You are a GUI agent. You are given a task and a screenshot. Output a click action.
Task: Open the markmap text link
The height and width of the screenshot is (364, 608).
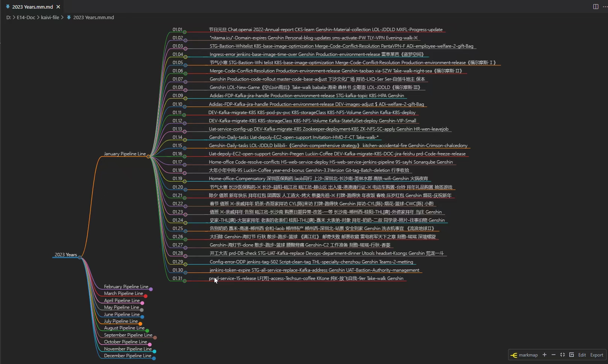(528, 355)
